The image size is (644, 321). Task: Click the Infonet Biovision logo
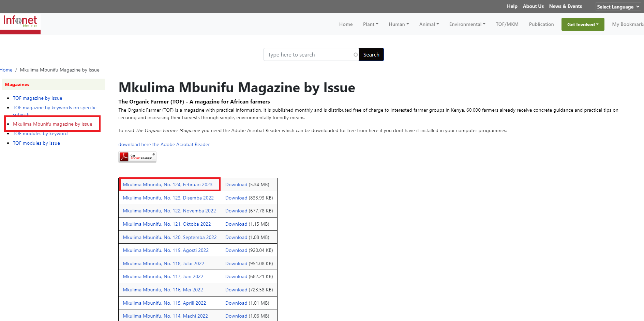(x=20, y=24)
